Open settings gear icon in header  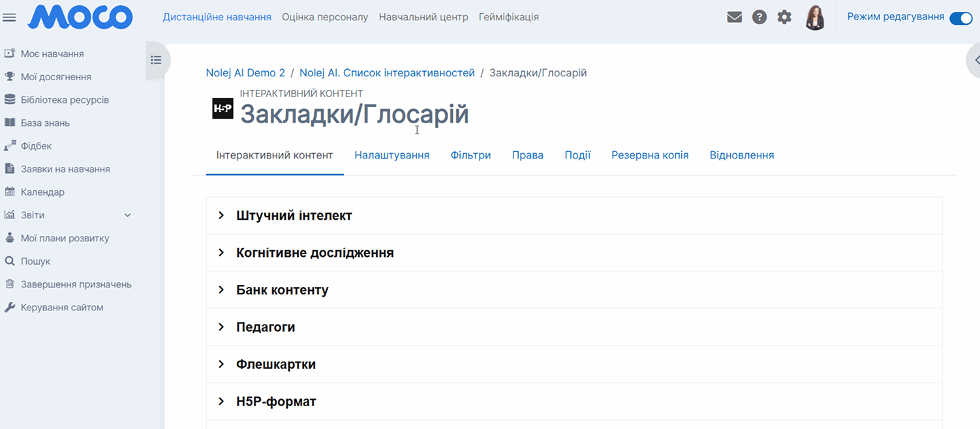tap(784, 18)
